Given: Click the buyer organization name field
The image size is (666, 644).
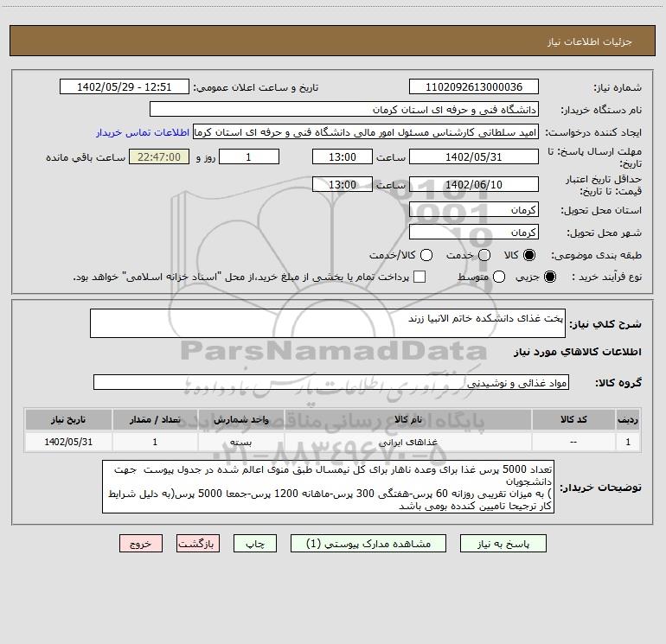Looking at the screenshot, I should coord(344,109).
